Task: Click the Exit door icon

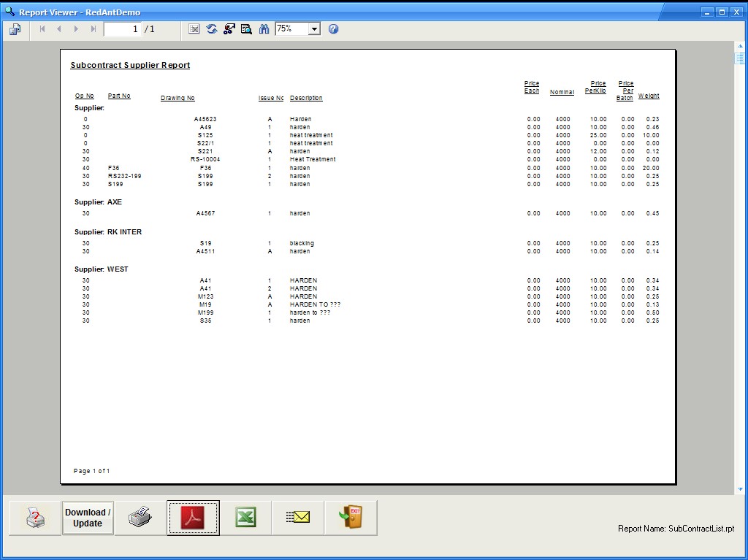Action: point(351,518)
